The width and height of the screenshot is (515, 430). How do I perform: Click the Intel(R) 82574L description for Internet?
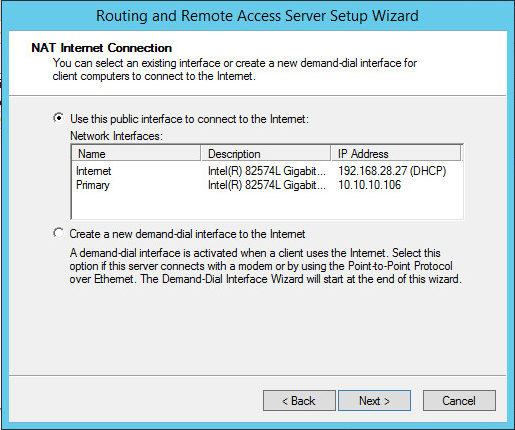click(267, 171)
